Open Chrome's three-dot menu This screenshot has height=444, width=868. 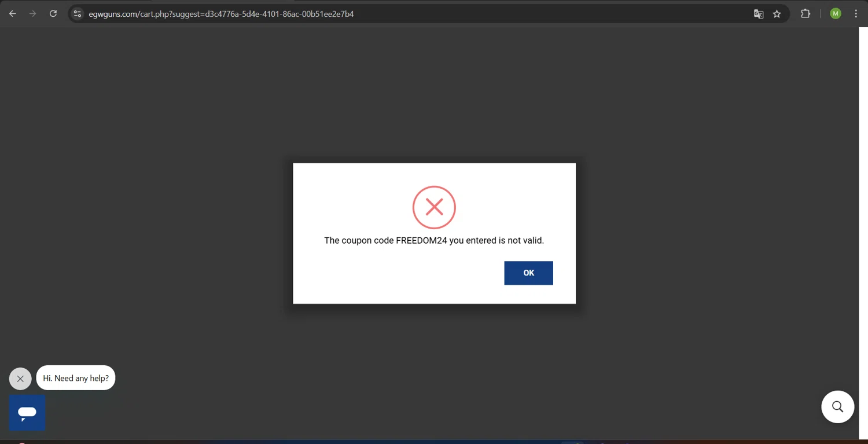[x=856, y=13]
